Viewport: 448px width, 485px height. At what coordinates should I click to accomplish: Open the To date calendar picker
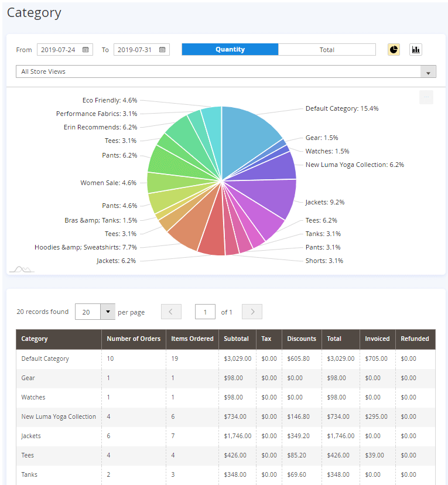162,50
